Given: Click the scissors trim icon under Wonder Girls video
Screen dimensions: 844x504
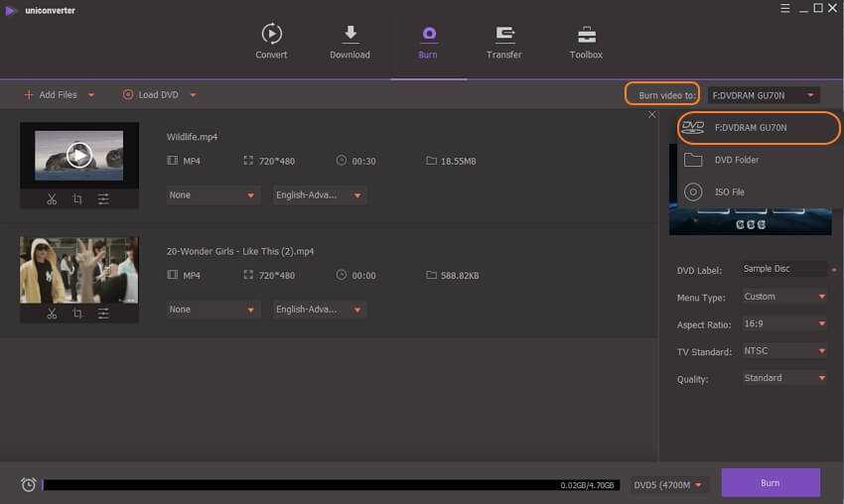Looking at the screenshot, I should pos(52,314).
